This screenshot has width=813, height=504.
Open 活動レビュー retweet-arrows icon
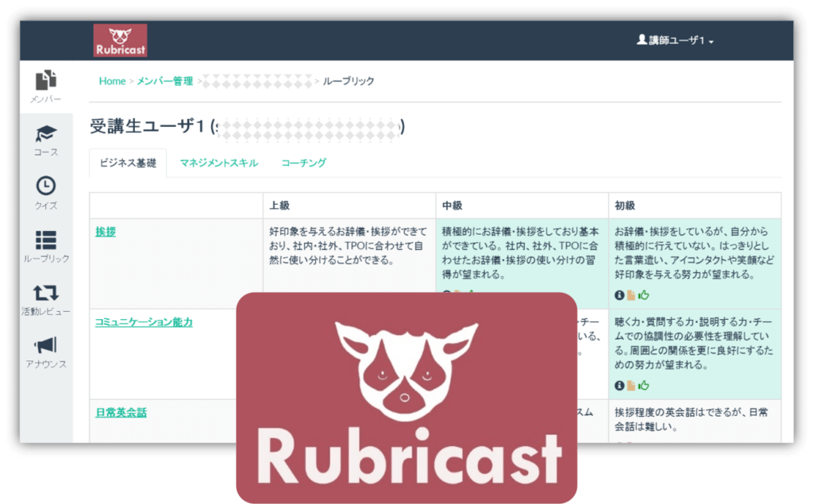pos(46,293)
